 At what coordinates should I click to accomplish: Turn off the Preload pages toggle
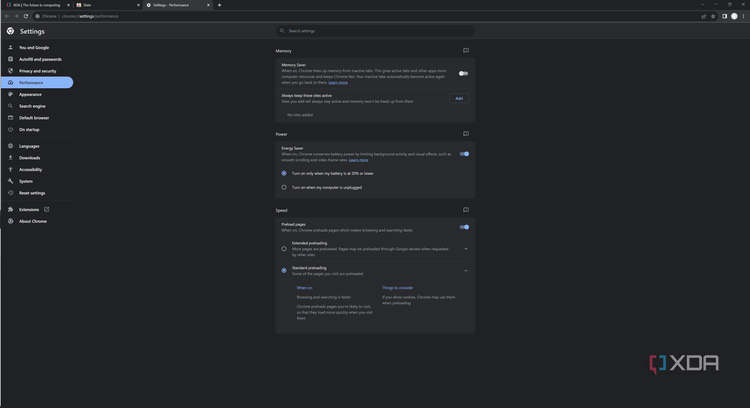tap(464, 227)
